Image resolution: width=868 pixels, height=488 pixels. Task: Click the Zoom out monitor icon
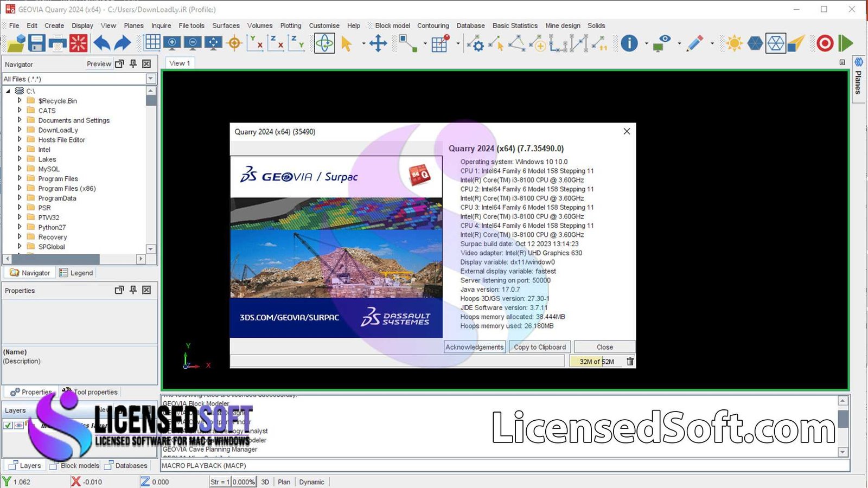click(x=193, y=43)
